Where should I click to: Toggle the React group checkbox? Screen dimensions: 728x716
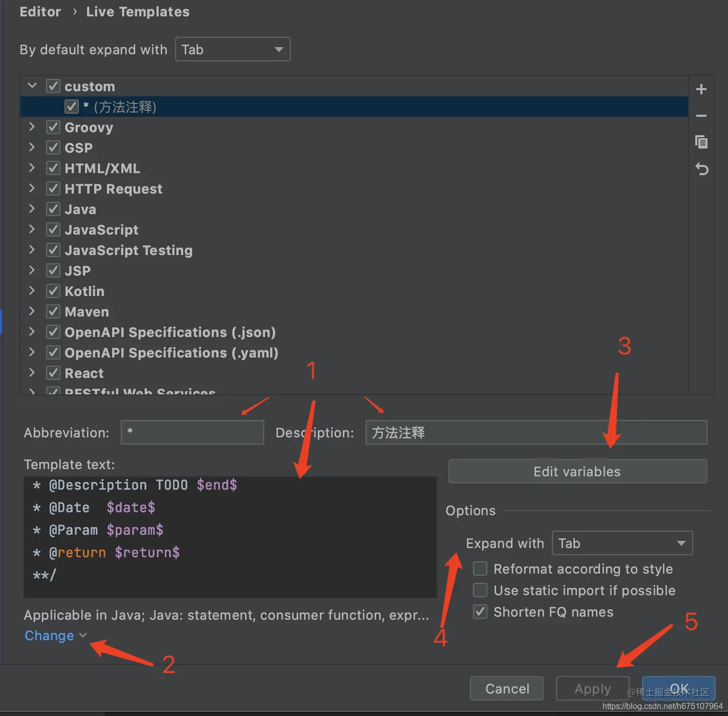click(x=53, y=373)
